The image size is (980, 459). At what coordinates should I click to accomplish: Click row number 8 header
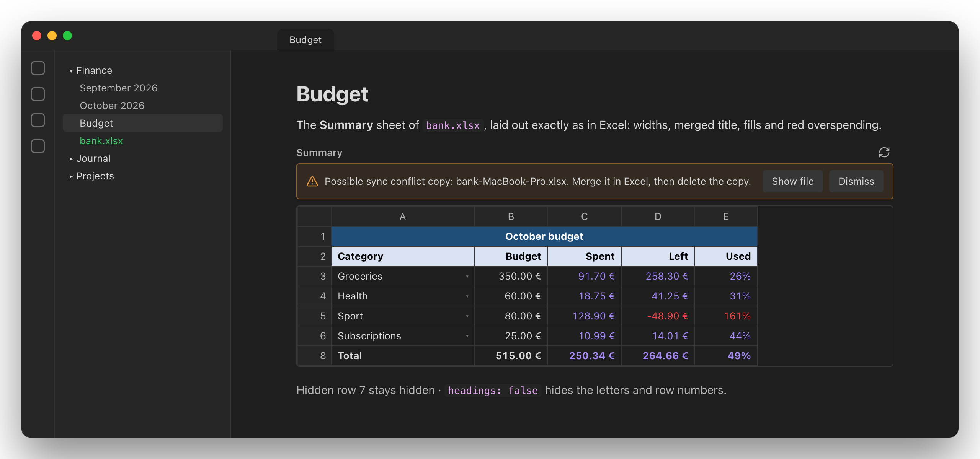(x=314, y=356)
